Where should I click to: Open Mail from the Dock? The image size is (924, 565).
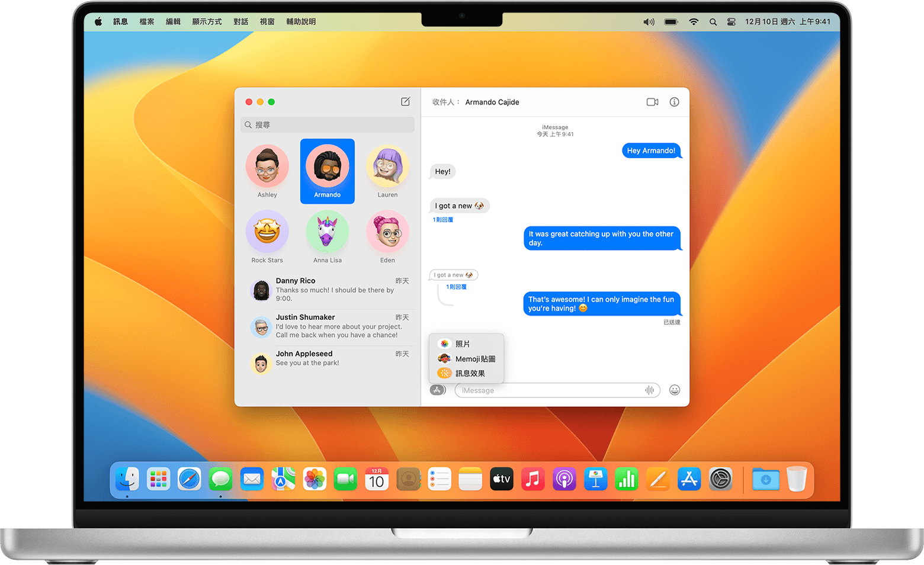tap(252, 479)
